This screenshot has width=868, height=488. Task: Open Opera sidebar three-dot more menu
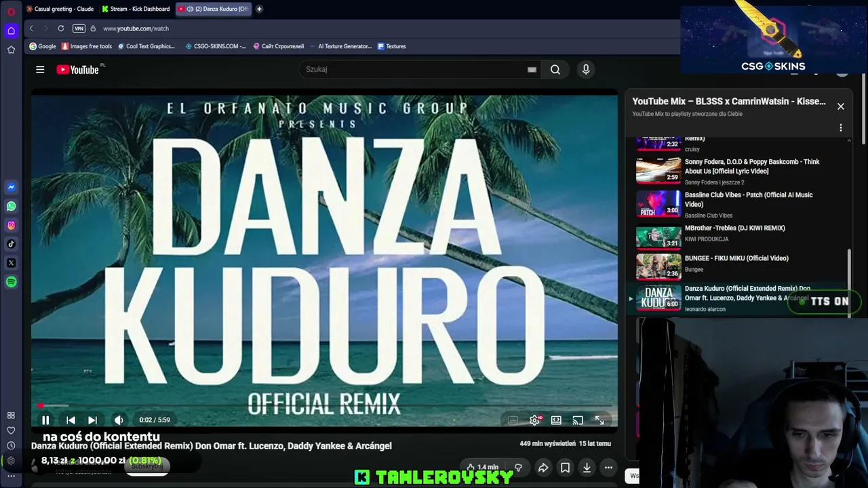click(11, 476)
